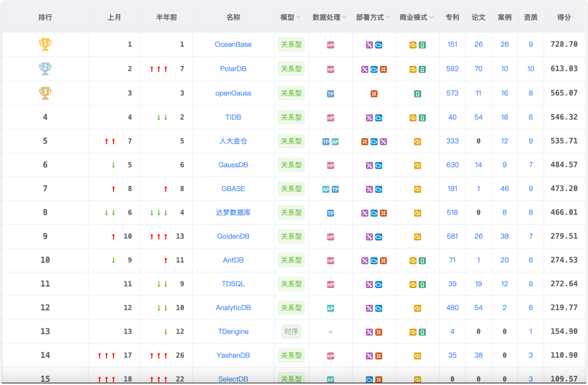Open the OceanBase database link
588x385 pixels.
coord(233,44)
